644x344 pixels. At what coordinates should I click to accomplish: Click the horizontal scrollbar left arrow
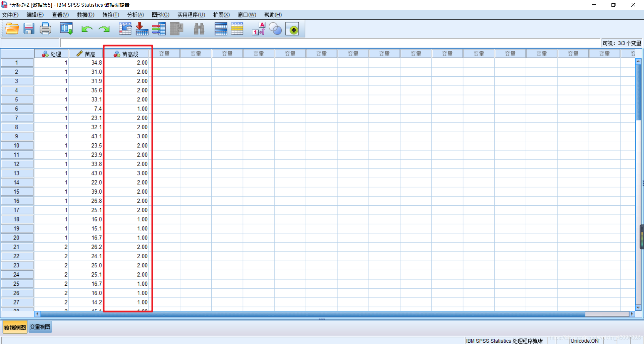(37, 314)
